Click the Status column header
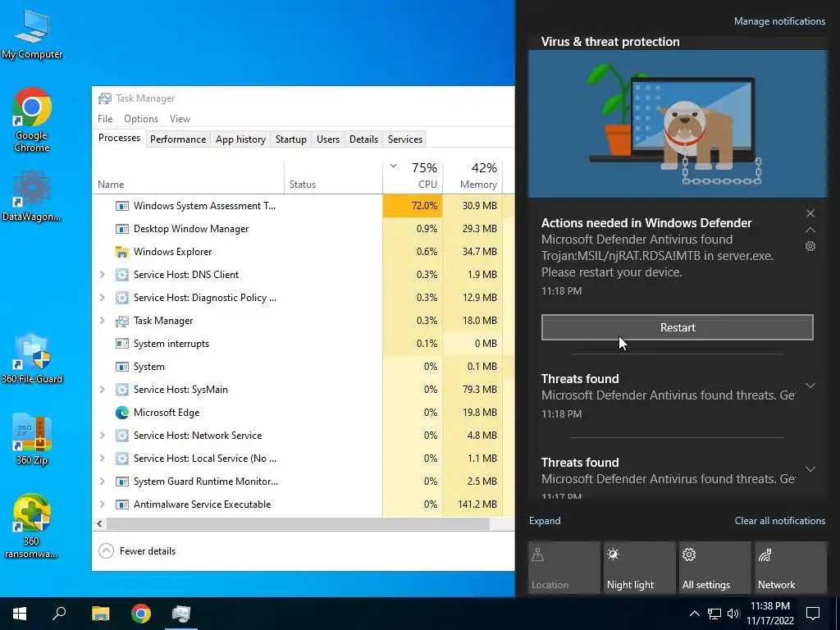This screenshot has height=630, width=840. click(333, 176)
